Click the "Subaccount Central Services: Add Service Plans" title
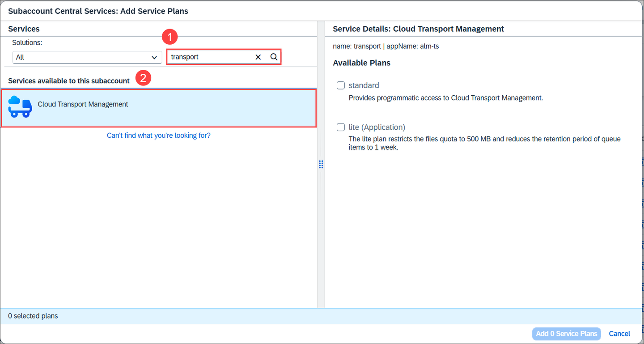The image size is (644, 344). coord(98,11)
